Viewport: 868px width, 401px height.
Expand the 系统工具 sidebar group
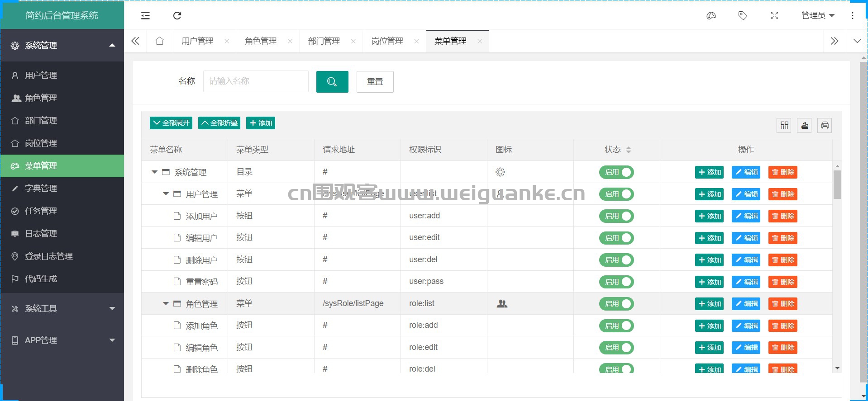click(x=62, y=309)
